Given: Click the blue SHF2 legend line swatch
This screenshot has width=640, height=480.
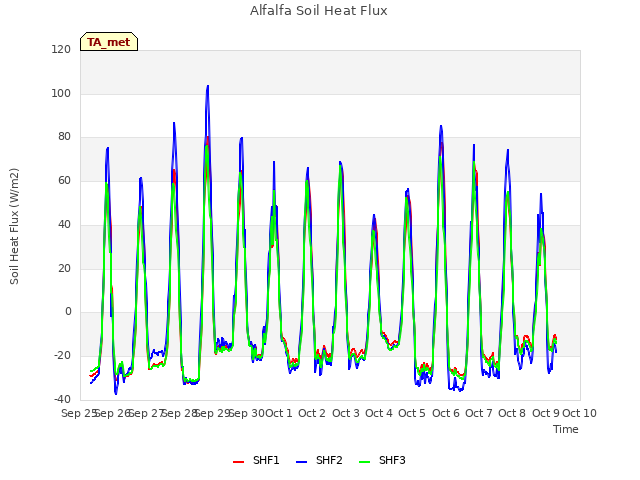Looking at the screenshot, I should (x=301, y=462).
